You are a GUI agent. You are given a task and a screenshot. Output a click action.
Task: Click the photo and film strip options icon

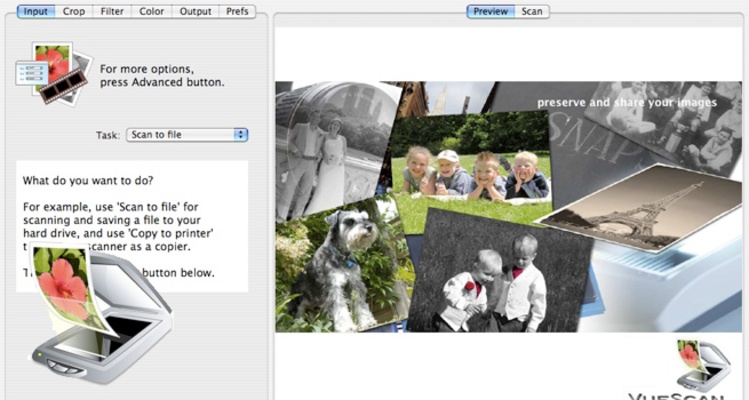click(x=52, y=73)
